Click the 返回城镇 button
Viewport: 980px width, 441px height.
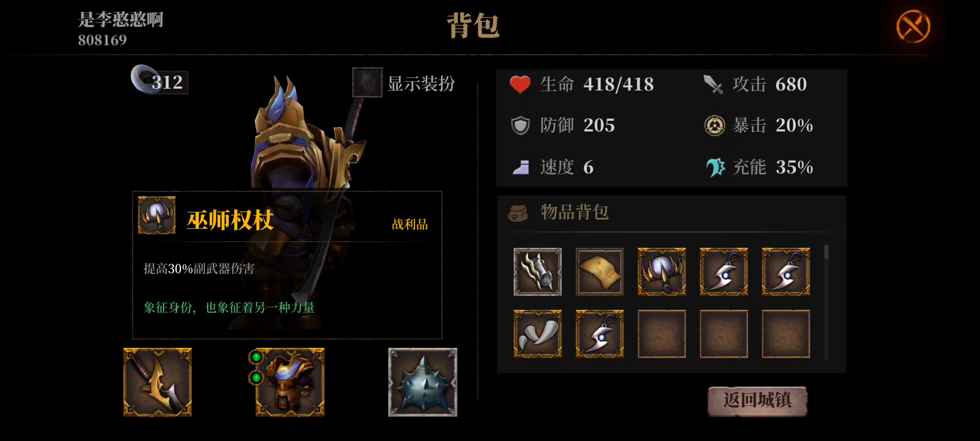point(757,401)
